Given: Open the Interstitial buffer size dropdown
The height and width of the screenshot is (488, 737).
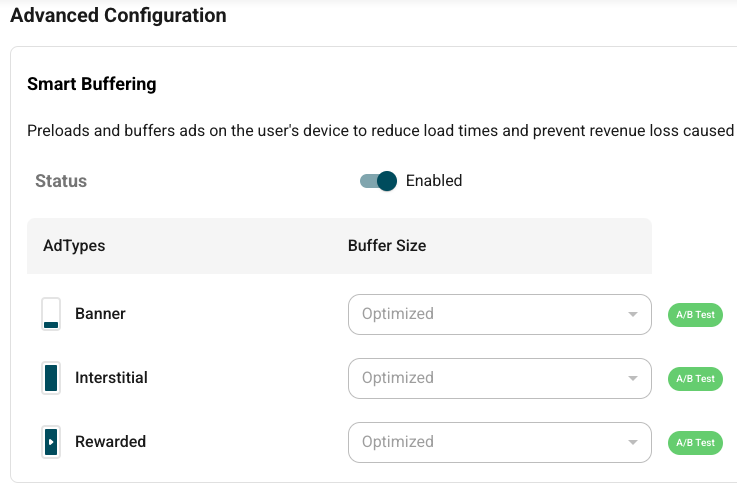Looking at the screenshot, I should (x=499, y=378).
